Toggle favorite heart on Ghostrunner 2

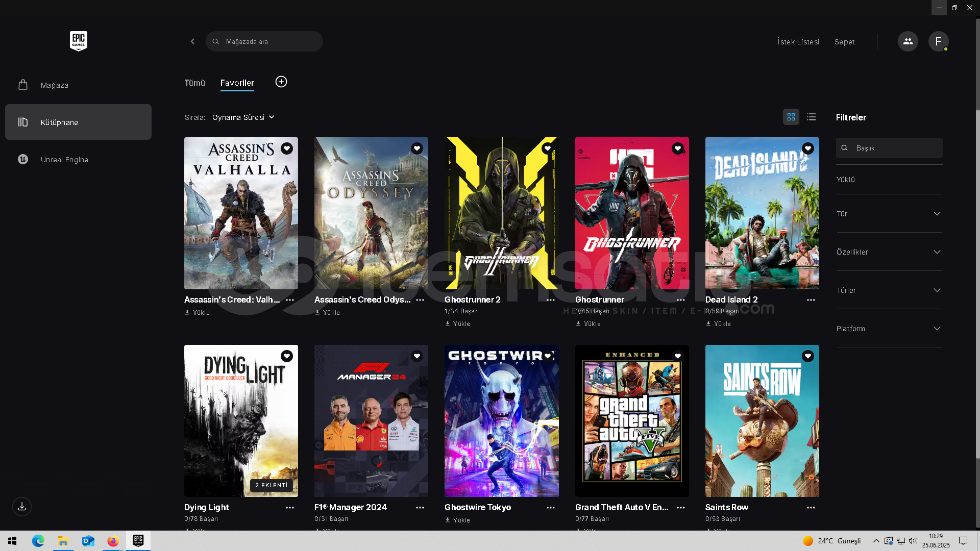click(548, 148)
